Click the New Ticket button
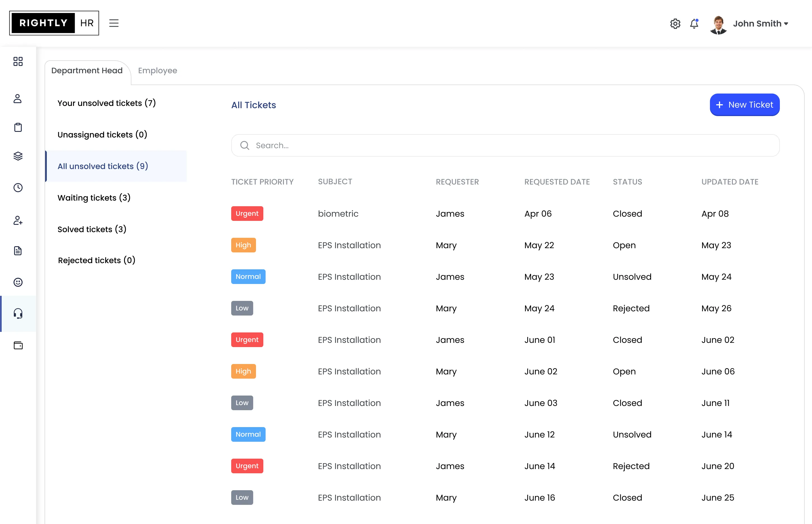The height and width of the screenshot is (524, 812). (x=745, y=105)
